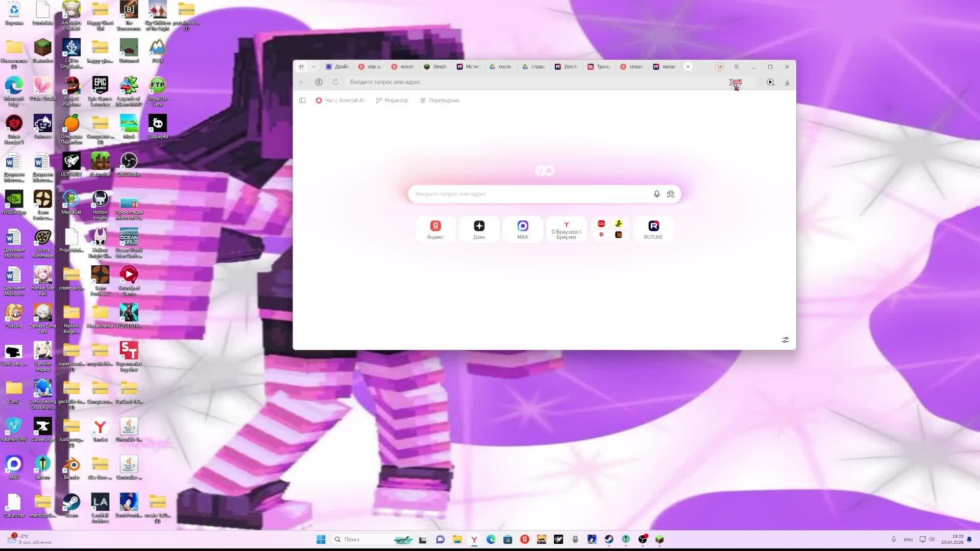
Task: Expand the tab list chevron
Action: coord(313,67)
